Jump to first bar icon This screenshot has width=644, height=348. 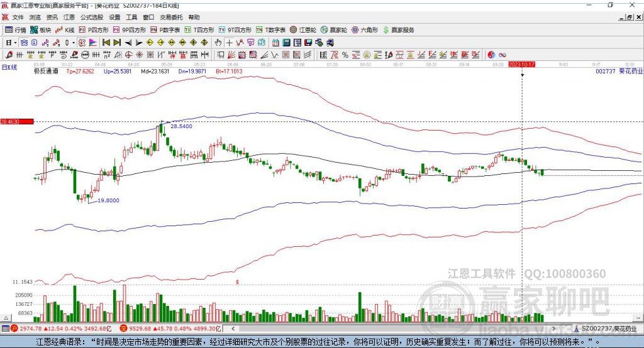click(x=106, y=43)
